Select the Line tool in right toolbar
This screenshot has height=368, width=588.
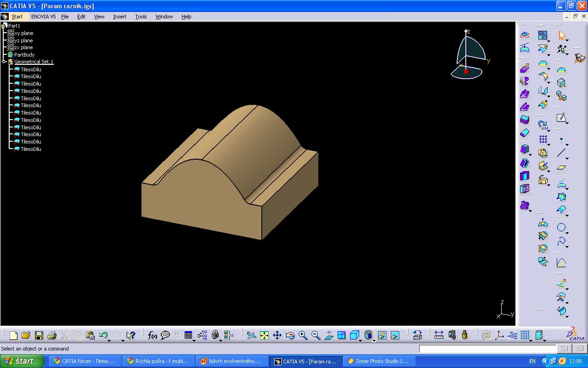tap(561, 153)
